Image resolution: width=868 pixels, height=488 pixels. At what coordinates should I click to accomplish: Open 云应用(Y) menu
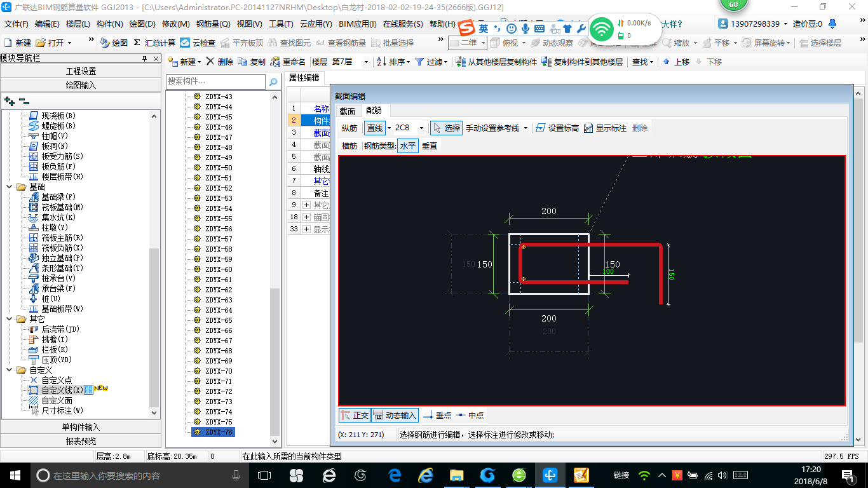click(x=316, y=24)
